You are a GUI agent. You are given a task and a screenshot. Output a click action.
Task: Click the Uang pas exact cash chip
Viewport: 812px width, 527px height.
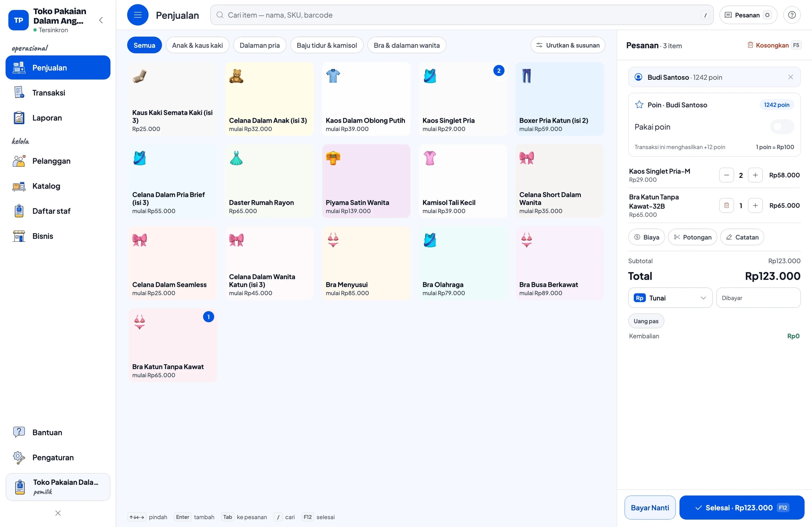pyautogui.click(x=646, y=321)
